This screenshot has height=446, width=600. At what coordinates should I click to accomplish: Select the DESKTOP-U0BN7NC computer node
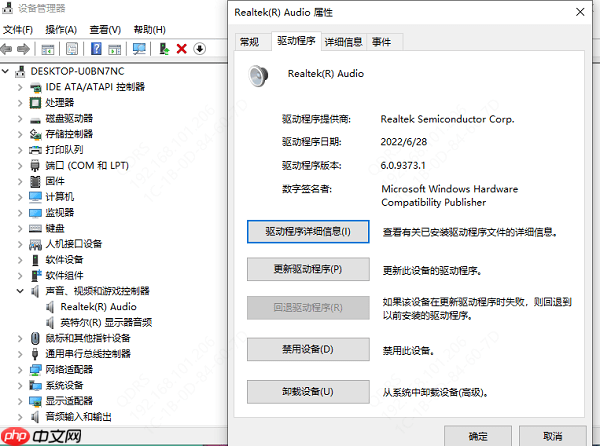click(x=77, y=72)
